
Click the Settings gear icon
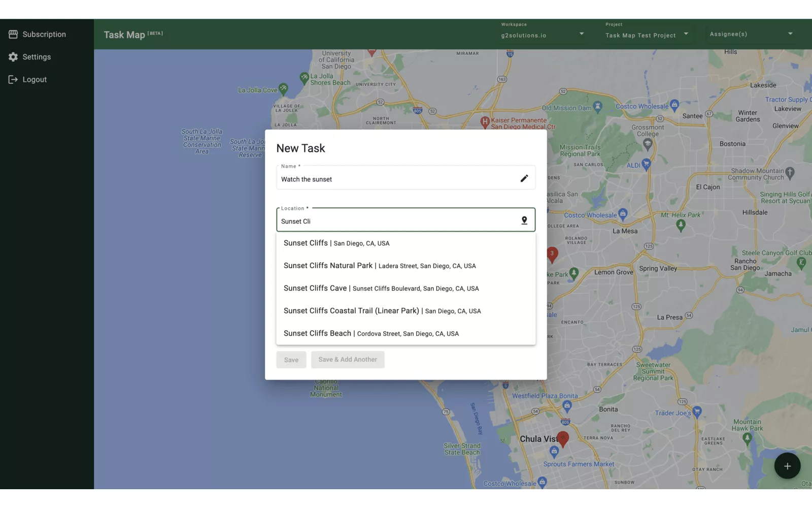(x=13, y=57)
